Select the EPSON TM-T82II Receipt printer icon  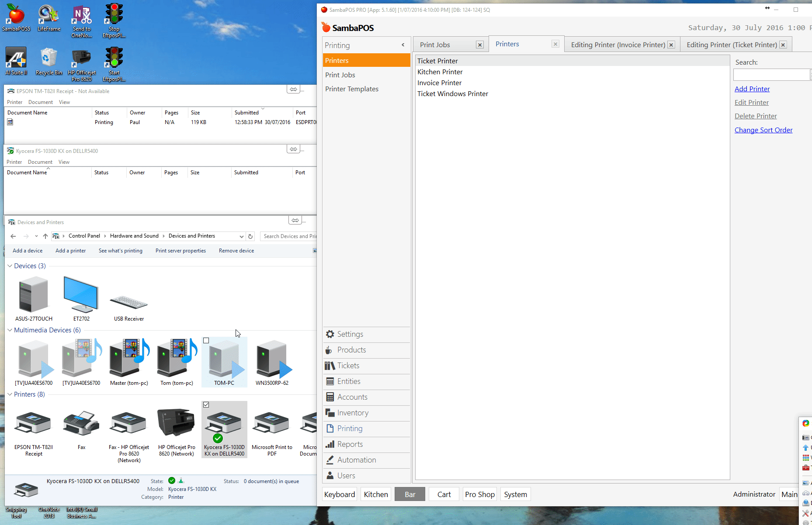point(34,432)
